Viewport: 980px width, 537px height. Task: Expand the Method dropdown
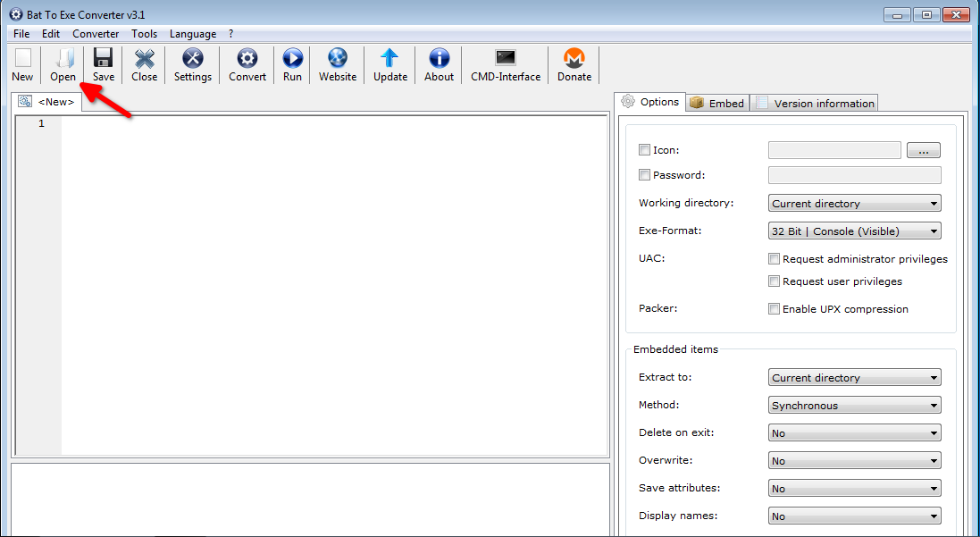(x=854, y=405)
